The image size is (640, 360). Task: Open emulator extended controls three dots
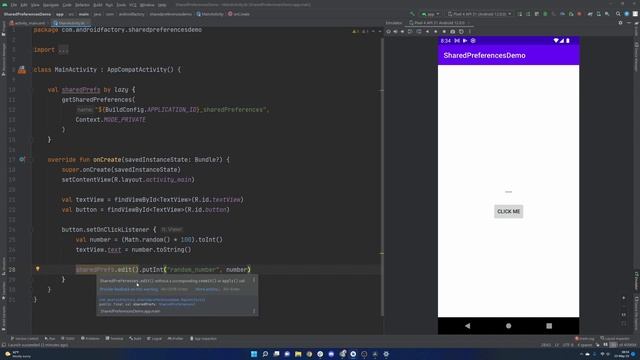click(470, 31)
